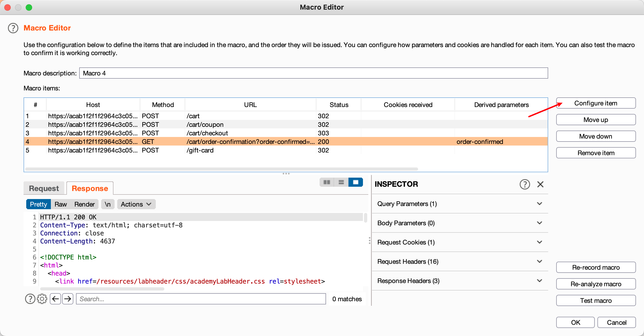Screen dimensions: 644x336
Task: Select side-by-side split layout icon
Action: pos(327,182)
